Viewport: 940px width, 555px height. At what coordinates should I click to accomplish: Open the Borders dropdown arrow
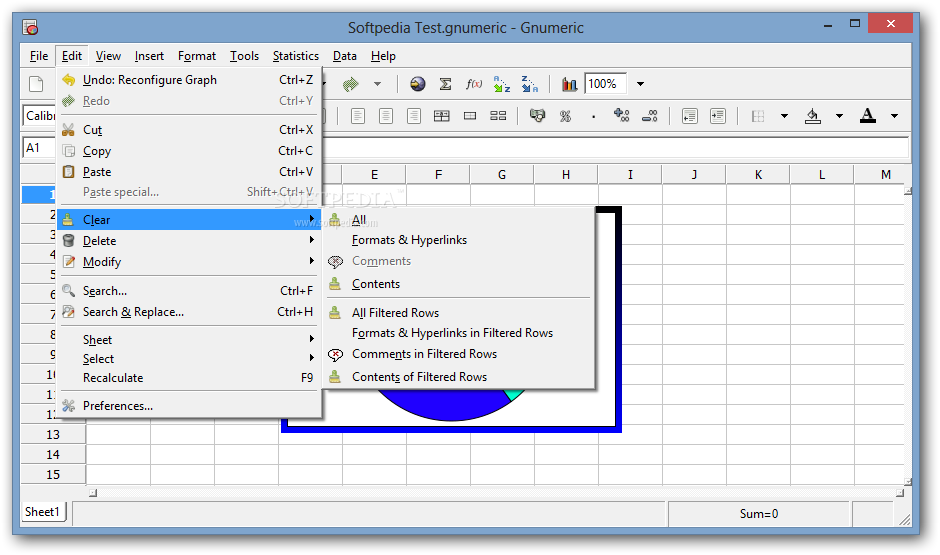[x=784, y=116]
